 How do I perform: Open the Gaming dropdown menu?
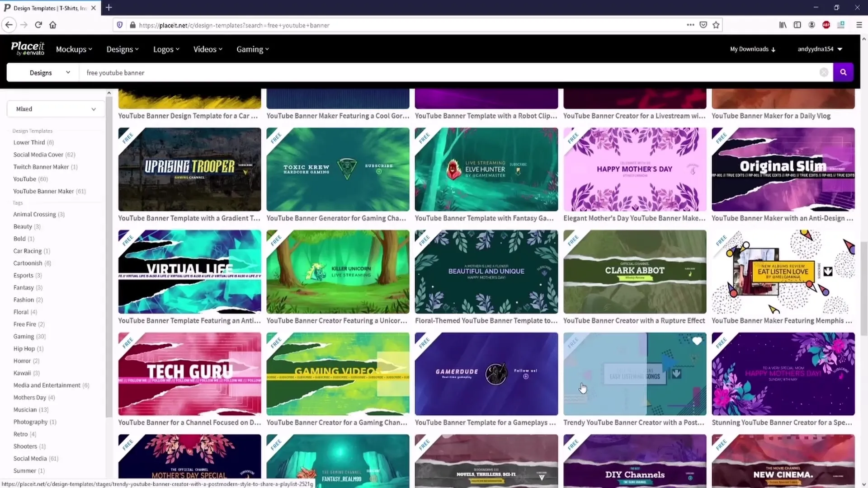253,49
